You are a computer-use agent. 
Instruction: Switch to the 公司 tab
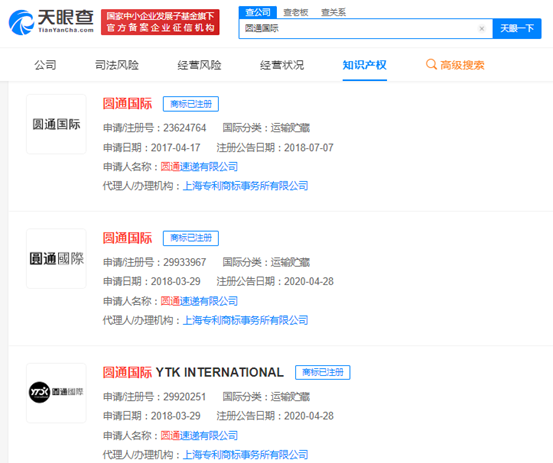click(45, 65)
